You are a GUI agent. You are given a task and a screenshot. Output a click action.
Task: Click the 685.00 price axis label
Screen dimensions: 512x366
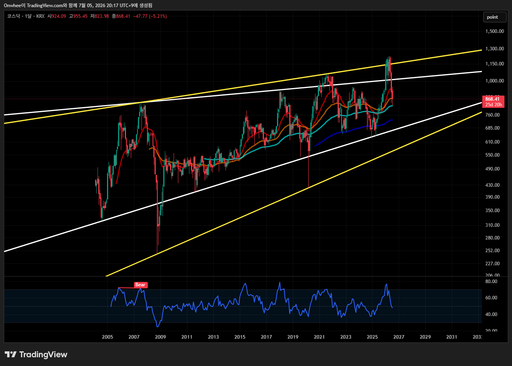tap(493, 128)
